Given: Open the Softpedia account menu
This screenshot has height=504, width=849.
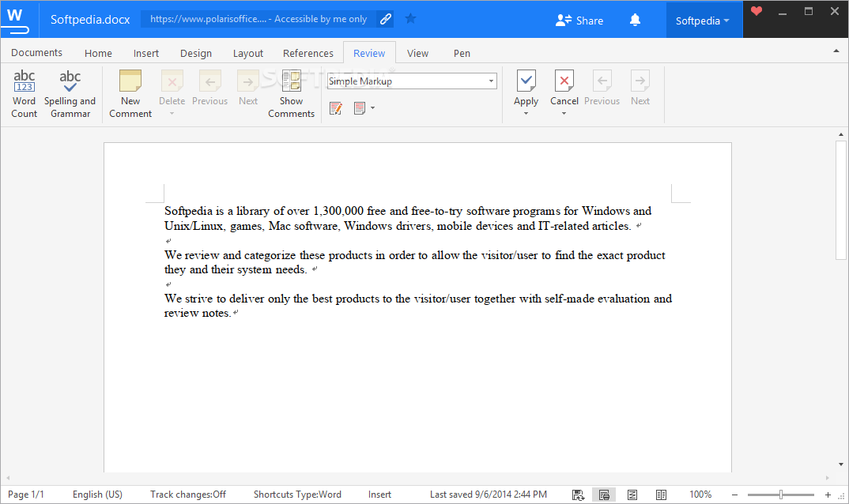Looking at the screenshot, I should [703, 21].
